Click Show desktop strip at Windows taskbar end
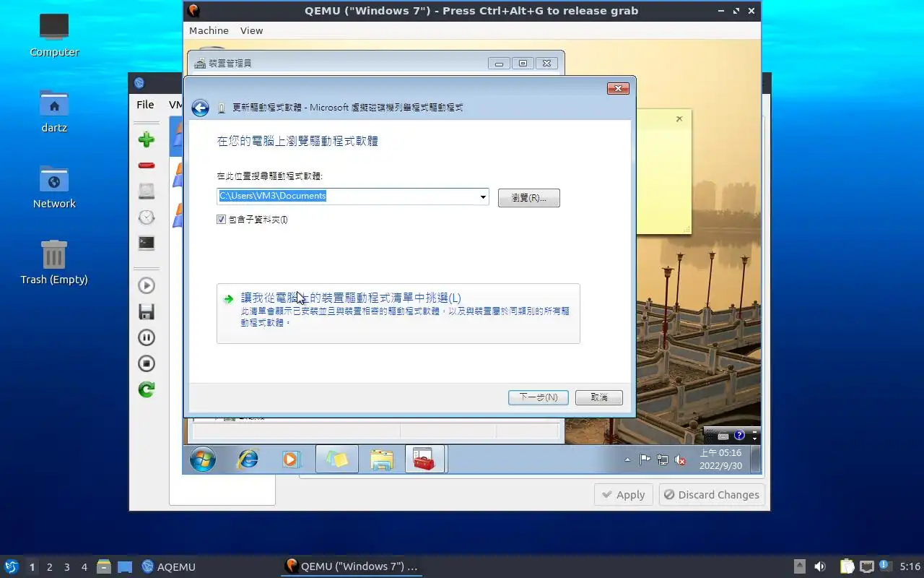Viewport: 924px width, 578px height. (x=755, y=460)
